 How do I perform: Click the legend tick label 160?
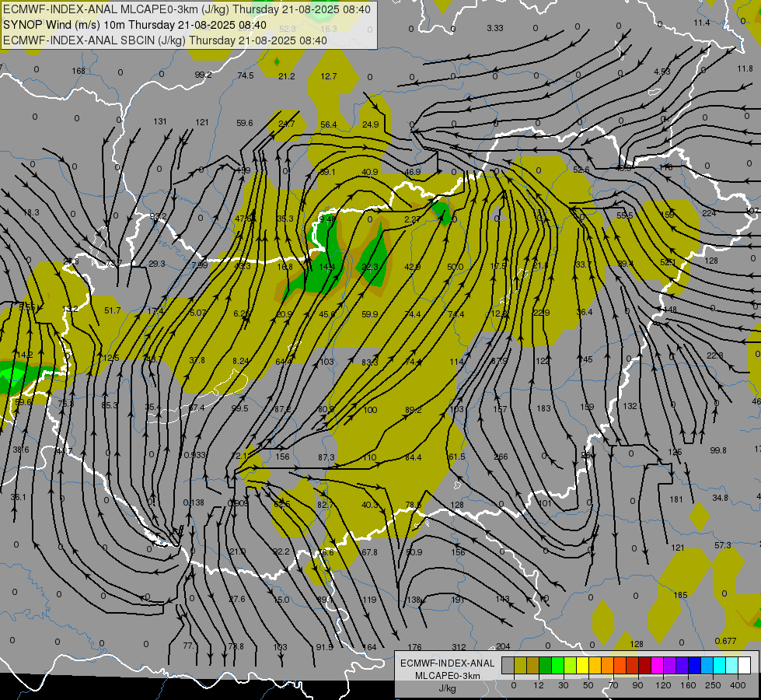pos(688,685)
